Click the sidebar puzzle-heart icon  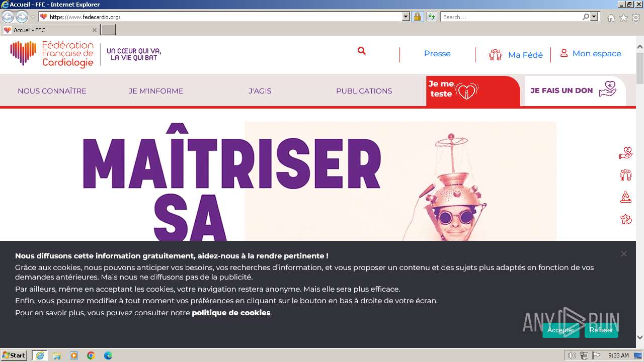(626, 219)
